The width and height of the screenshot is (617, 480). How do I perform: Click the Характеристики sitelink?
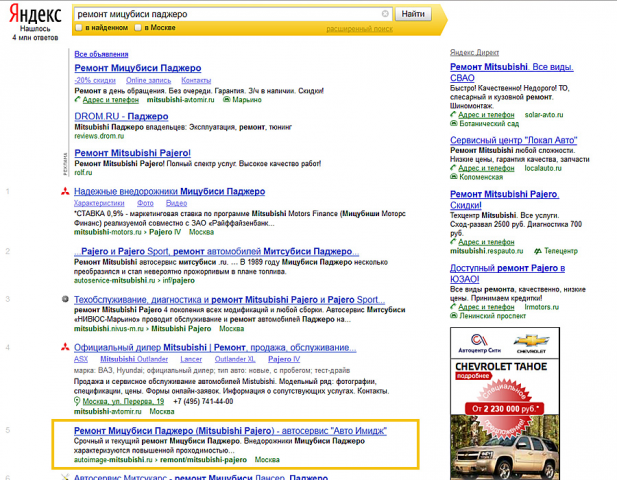(99, 203)
